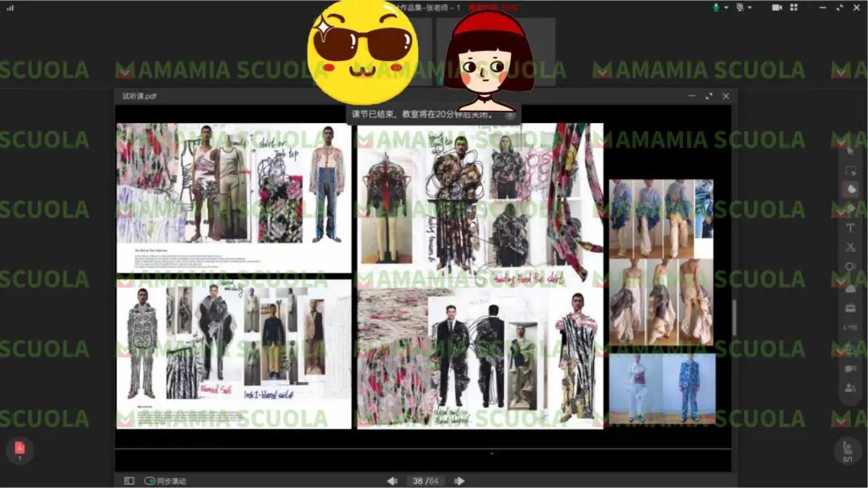Image resolution: width=868 pixels, height=488 pixels.
Task: Restore the main classroom window size
Action: 839,7
